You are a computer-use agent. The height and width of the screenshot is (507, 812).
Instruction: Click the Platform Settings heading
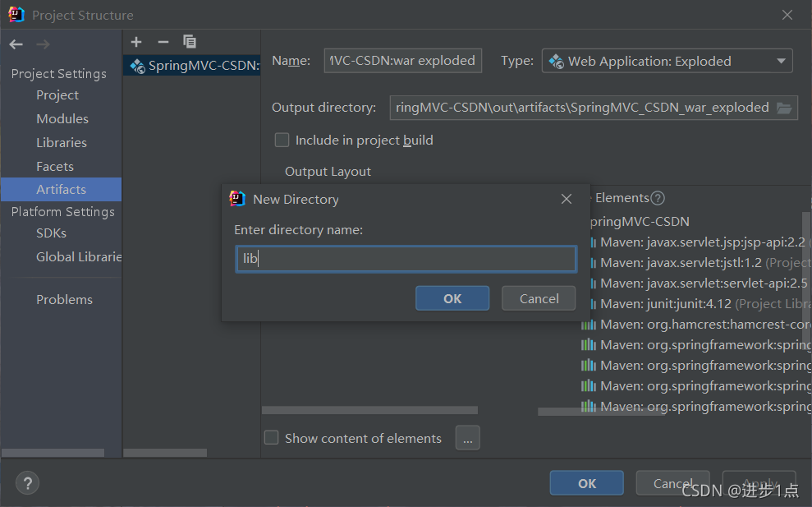63,211
